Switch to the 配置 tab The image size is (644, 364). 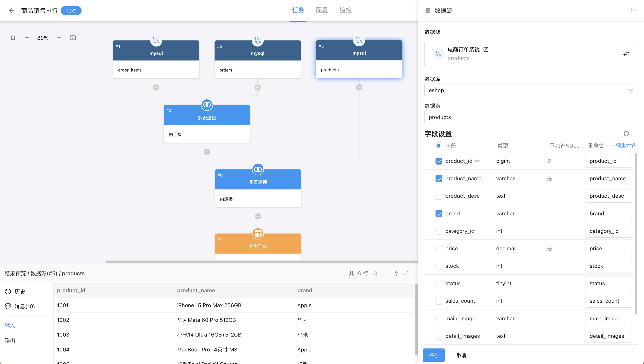click(322, 10)
